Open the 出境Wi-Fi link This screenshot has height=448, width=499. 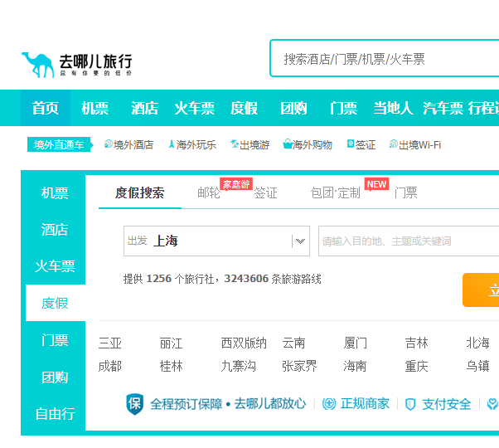click(419, 145)
